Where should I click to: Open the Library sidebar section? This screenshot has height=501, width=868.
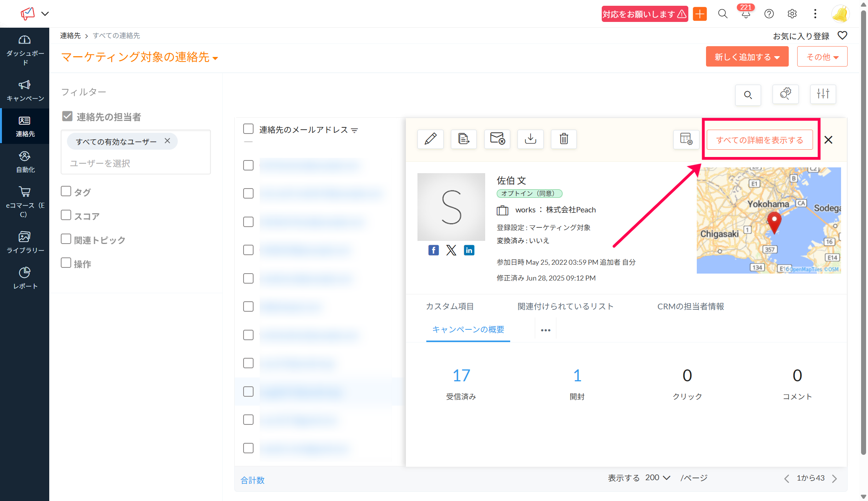(25, 242)
